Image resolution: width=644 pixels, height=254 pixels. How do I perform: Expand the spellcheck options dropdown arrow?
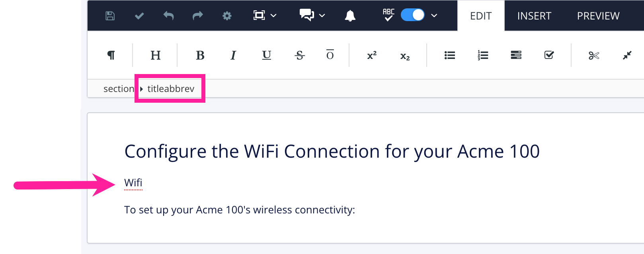click(434, 16)
